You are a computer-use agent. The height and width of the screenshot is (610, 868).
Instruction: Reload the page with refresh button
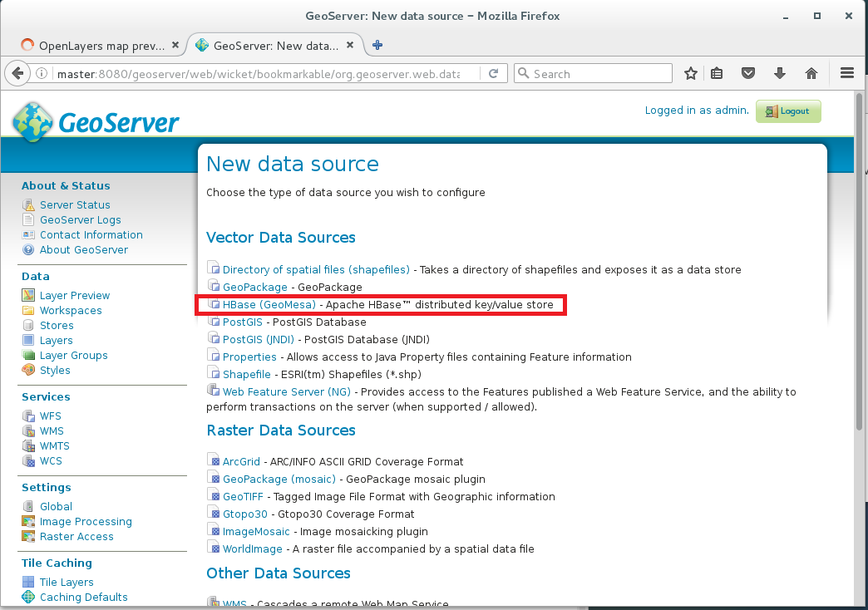click(493, 74)
